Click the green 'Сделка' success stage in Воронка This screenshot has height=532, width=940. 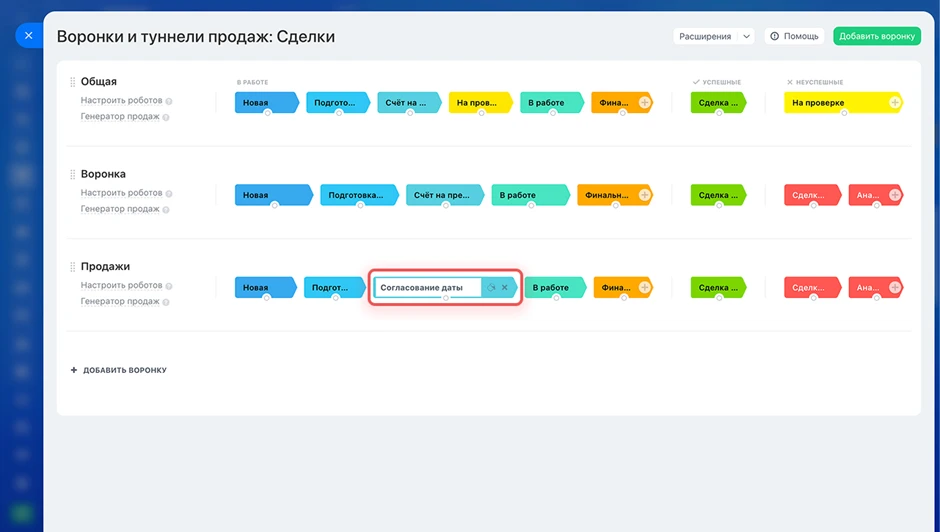717,195
